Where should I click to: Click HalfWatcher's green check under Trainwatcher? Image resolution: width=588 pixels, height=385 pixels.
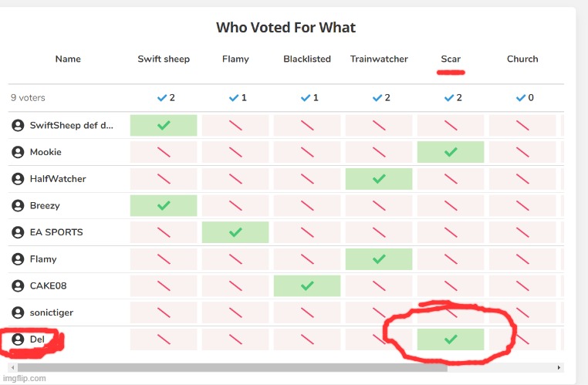[x=379, y=178]
